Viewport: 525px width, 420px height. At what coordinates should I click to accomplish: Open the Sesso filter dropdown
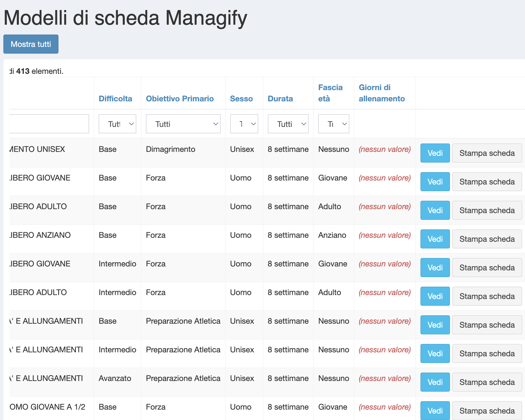tap(244, 124)
